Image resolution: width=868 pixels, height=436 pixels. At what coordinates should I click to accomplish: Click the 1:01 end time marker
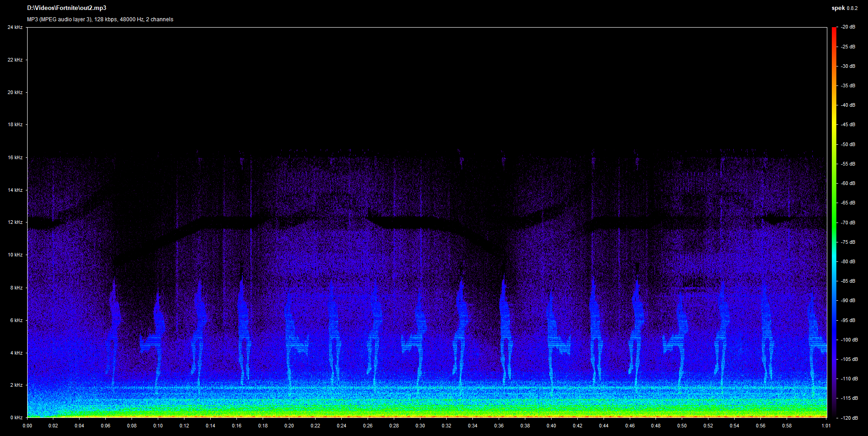pos(826,426)
